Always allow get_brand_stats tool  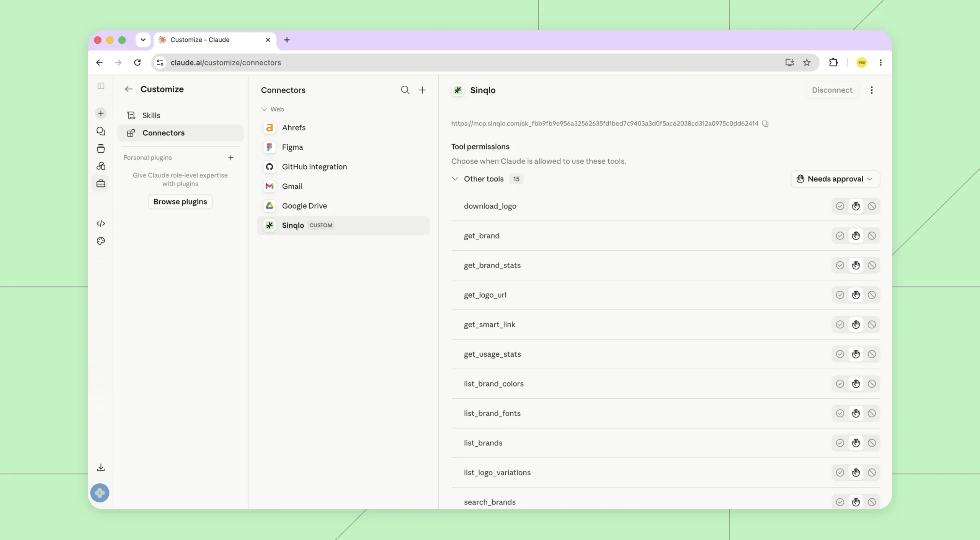(x=840, y=266)
